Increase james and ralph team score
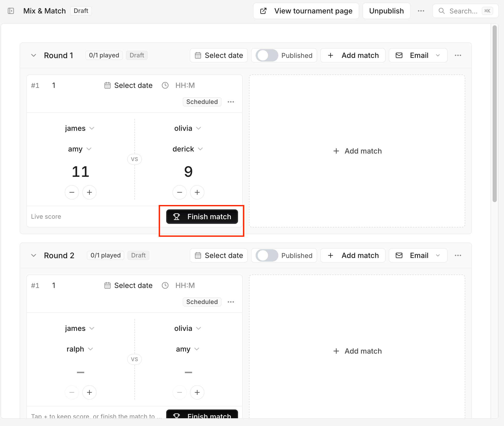 tap(89, 392)
